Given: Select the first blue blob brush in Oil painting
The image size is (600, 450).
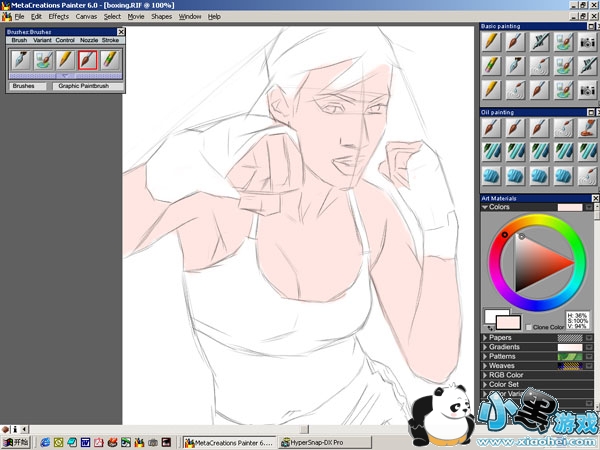Looking at the screenshot, I should coord(491,174).
